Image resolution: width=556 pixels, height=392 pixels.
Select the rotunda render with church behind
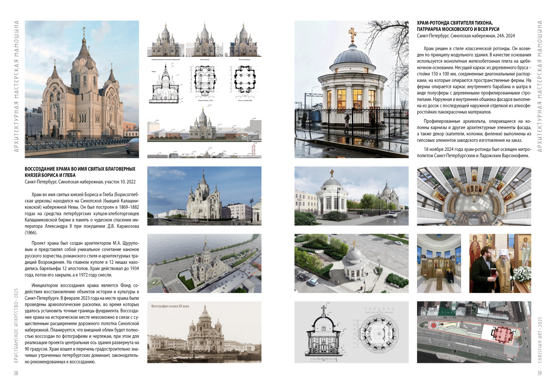(351, 196)
